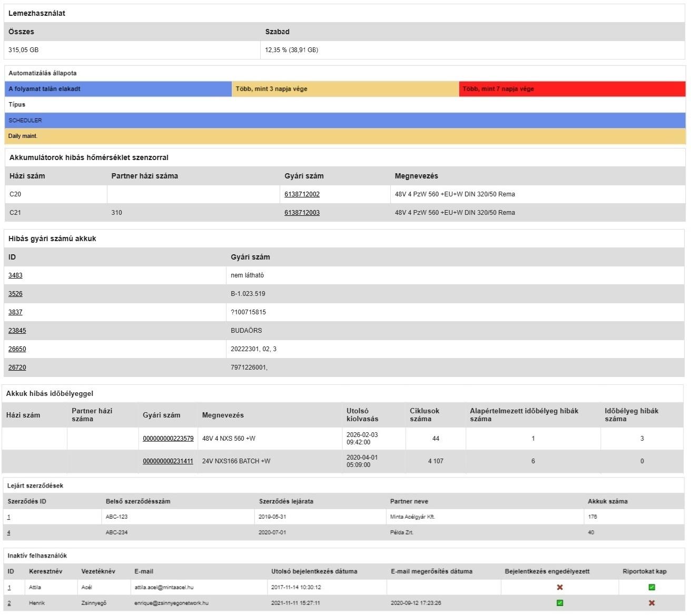Open faulty battery ID 3837
This screenshot has width=691, height=616.
tap(15, 312)
